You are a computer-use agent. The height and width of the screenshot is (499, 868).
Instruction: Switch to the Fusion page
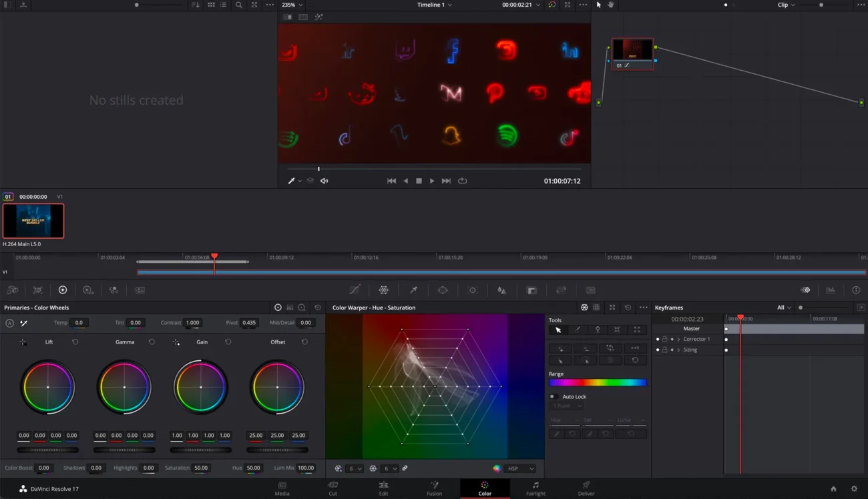pyautogui.click(x=434, y=488)
